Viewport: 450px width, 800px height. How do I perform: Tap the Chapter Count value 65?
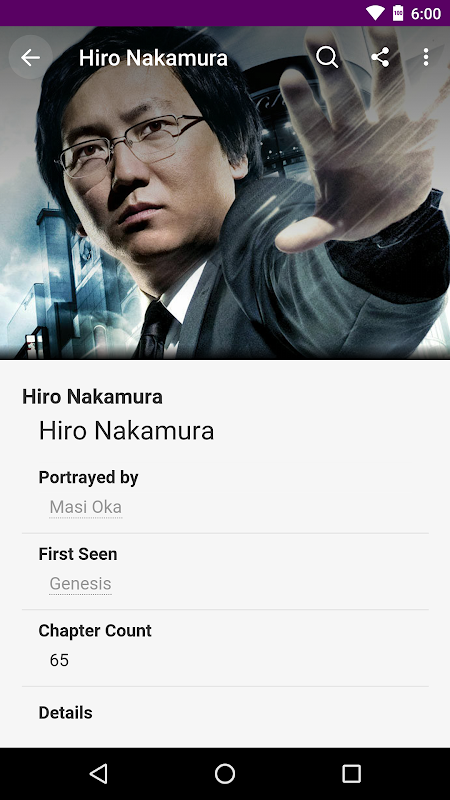(59, 660)
